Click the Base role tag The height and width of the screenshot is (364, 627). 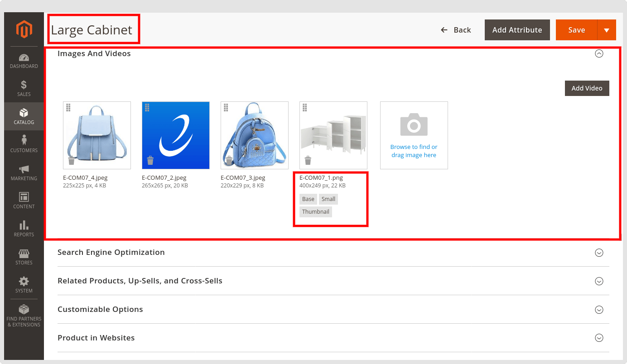pyautogui.click(x=308, y=199)
